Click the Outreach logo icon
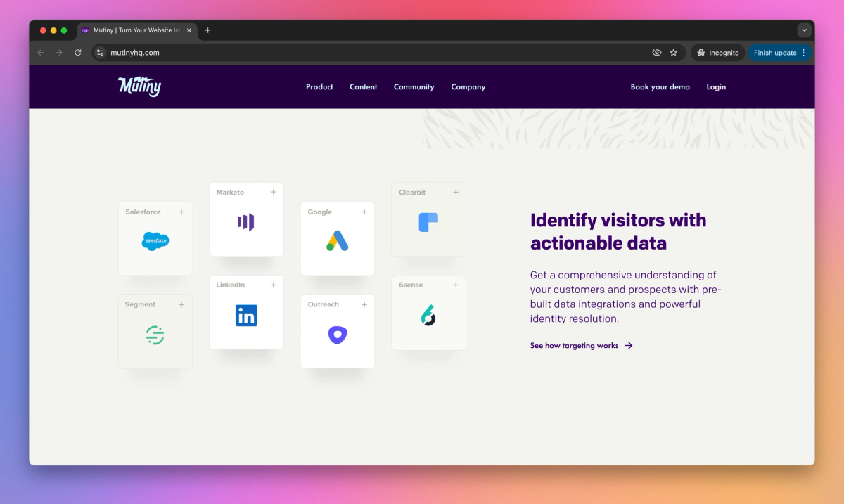 coord(338,335)
